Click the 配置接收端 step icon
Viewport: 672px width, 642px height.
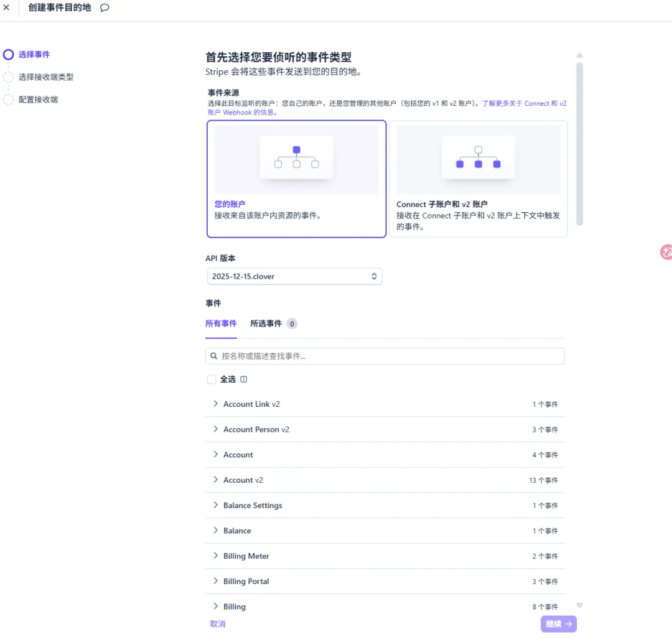(x=9, y=100)
